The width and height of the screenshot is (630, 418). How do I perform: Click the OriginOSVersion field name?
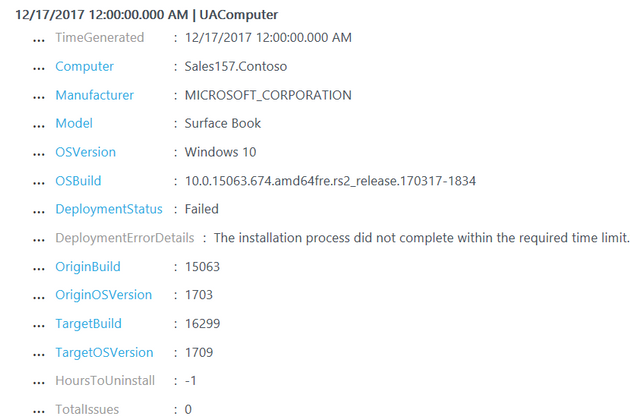point(103,295)
